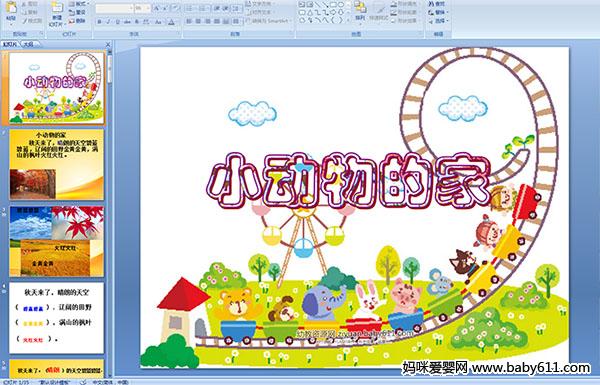Viewport: 600px width, 385px height.
Task: Toggle underline text formatting
Action: (117, 22)
